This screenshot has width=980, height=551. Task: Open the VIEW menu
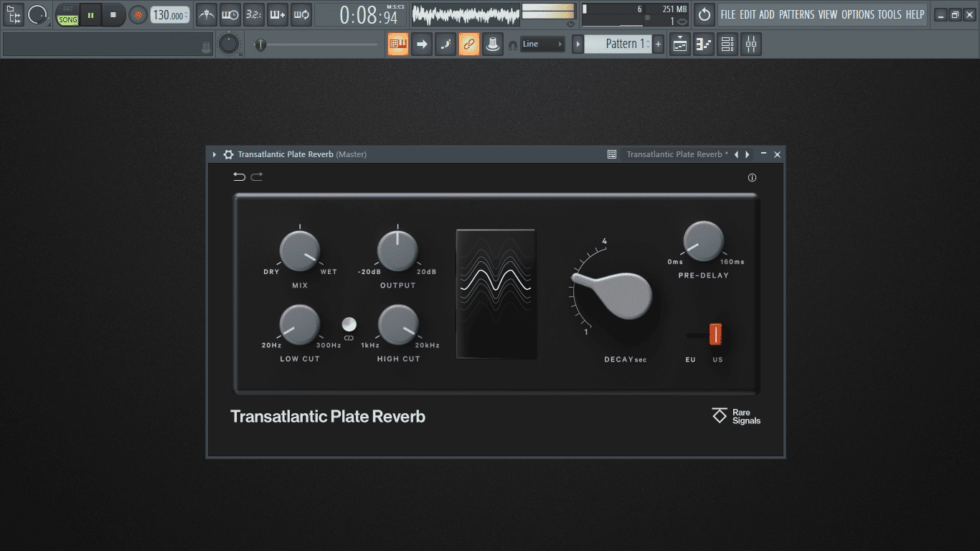coord(828,14)
